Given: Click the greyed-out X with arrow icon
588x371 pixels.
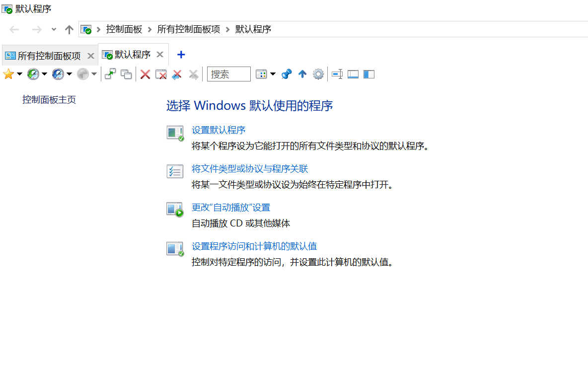Looking at the screenshot, I should coord(194,74).
